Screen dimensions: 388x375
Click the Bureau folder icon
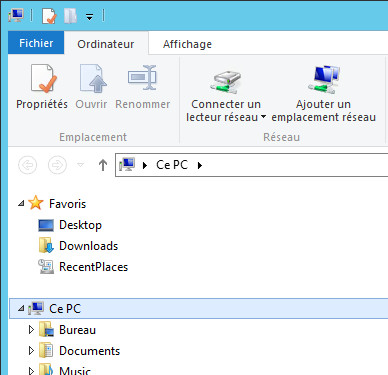46,329
